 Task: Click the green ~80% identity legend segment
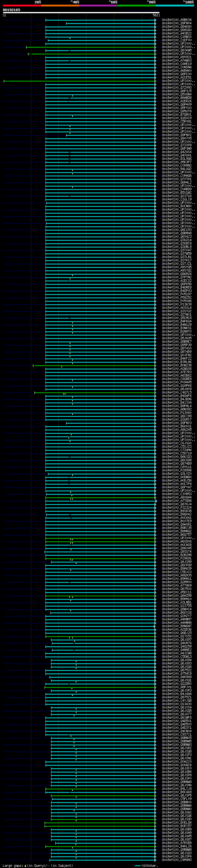click(x=137, y=6)
